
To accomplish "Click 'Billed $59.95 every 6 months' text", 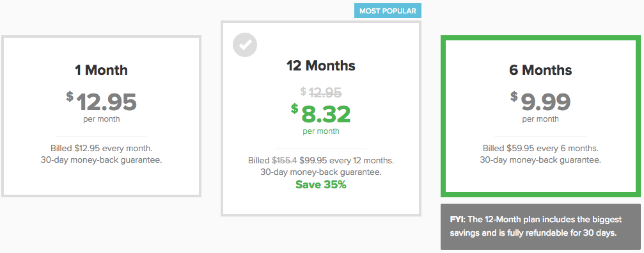I will coord(540,148).
